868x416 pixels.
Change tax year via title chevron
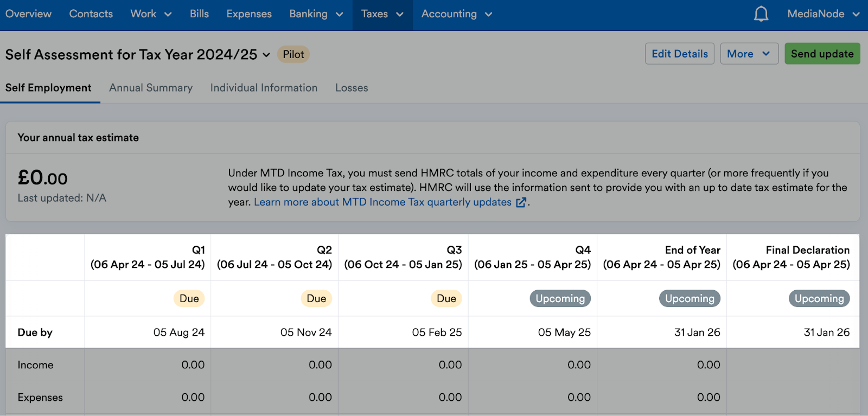click(266, 55)
